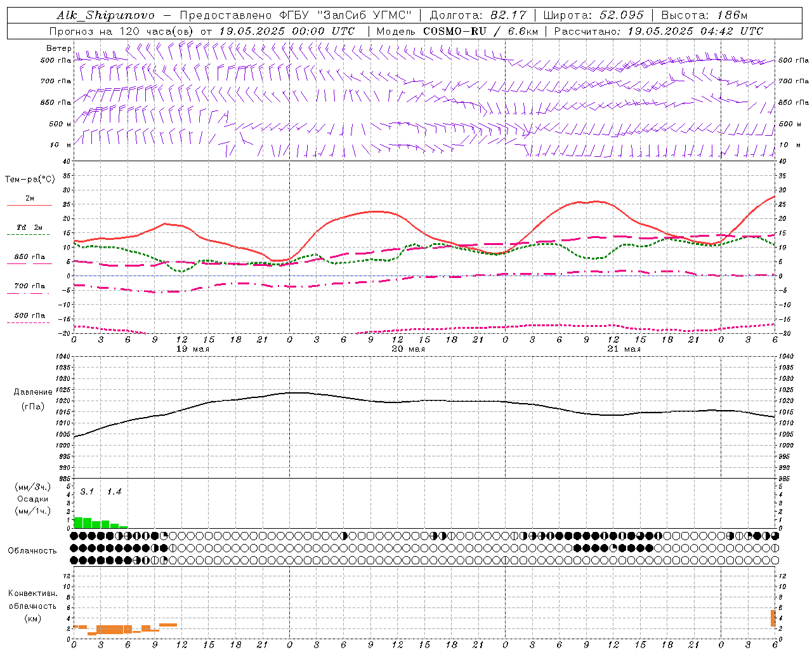Click the orange convective cloud bar at far right
The image size is (812, 650).
773,618
